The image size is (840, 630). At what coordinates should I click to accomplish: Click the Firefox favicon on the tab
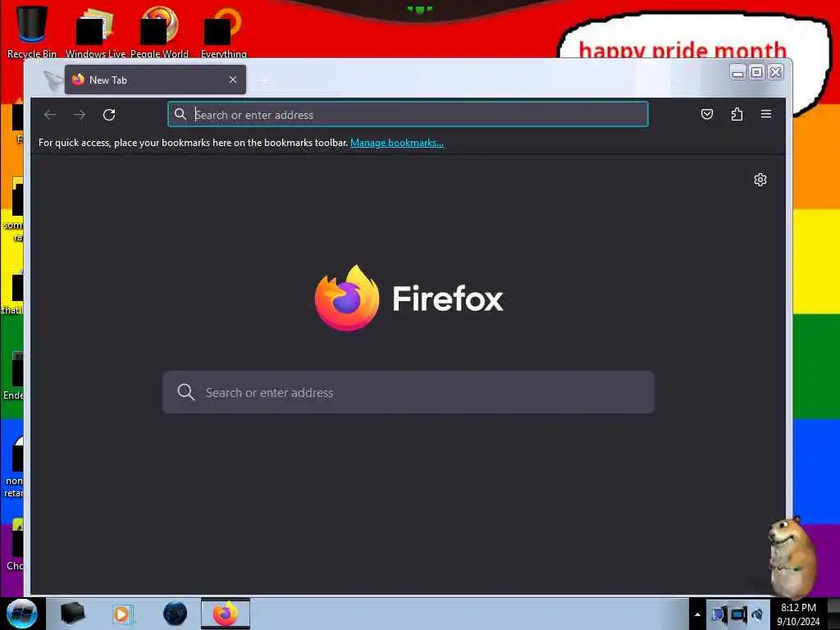coord(78,80)
